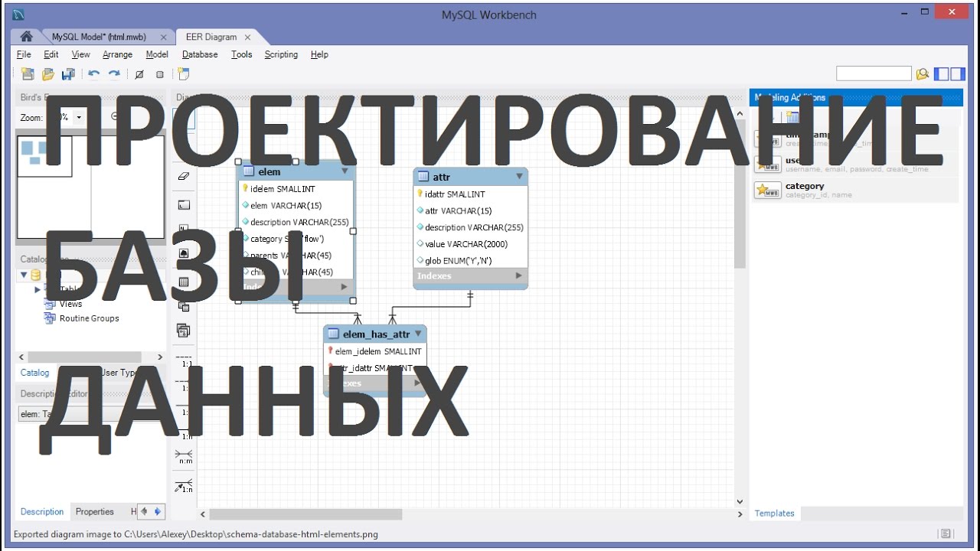
Task: Toggle the grid display toolbar icon
Action: tap(139, 74)
